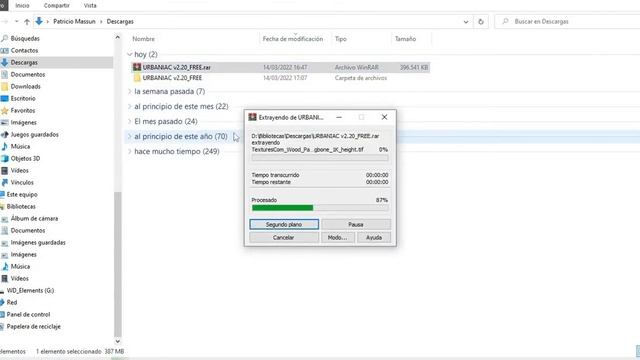The image size is (640, 360).
Task: Click the current file progress bar at 0%
Action: tap(320, 158)
